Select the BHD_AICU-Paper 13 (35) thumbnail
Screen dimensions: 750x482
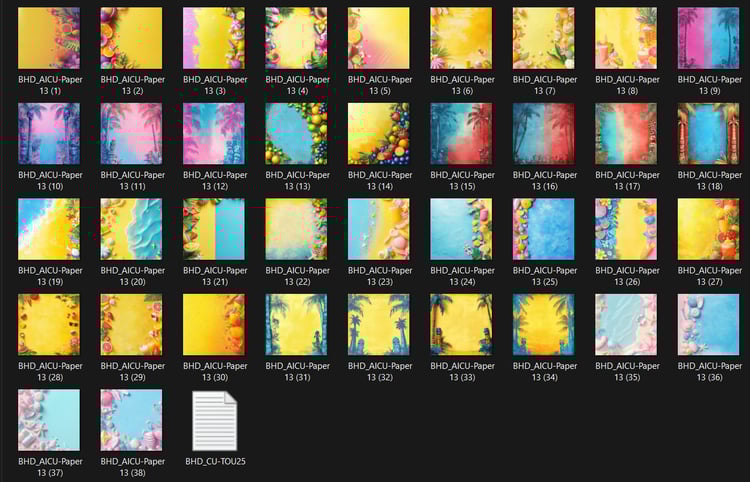click(x=626, y=325)
